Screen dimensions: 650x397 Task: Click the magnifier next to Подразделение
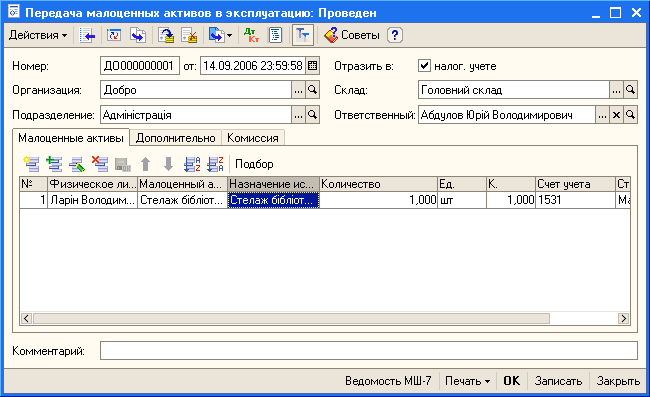313,115
